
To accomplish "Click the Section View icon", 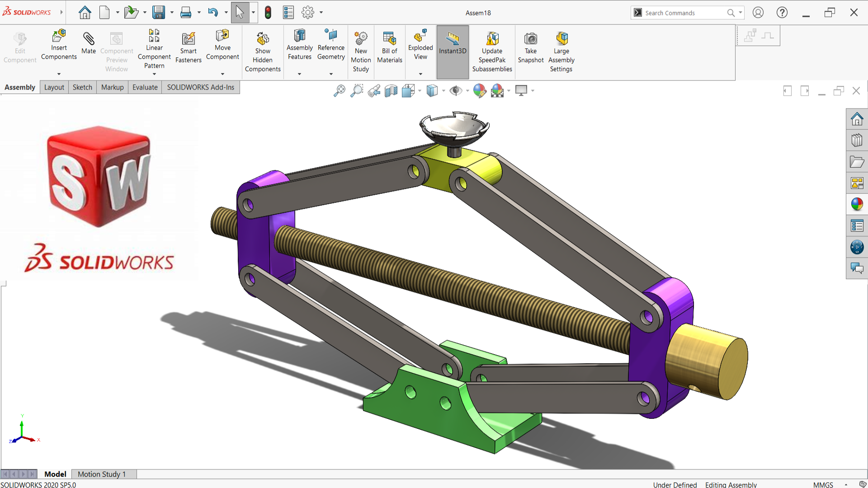I will tap(391, 91).
